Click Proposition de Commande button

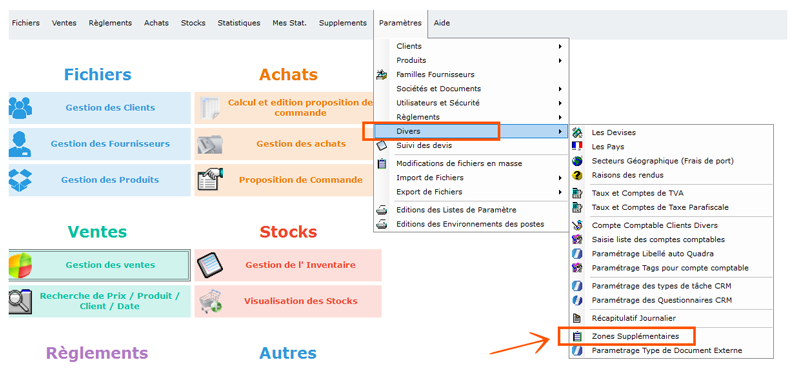coord(288,180)
